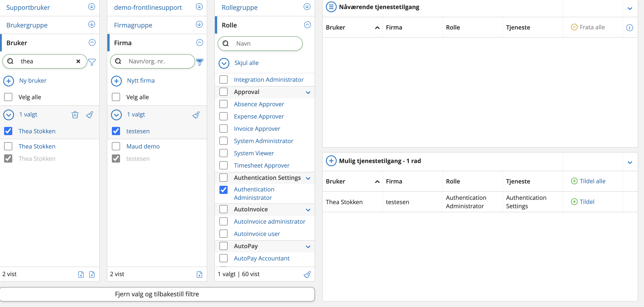This screenshot has height=307, width=644.
Task: Expand the Rollegruppe section
Action: (307, 7)
